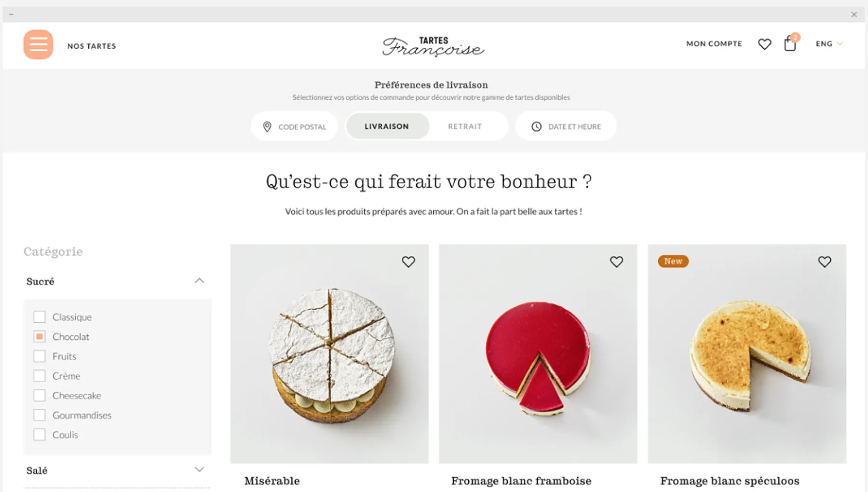Image resolution: width=868 pixels, height=492 pixels.
Task: Open the orange hamburger menu
Action: tap(38, 44)
